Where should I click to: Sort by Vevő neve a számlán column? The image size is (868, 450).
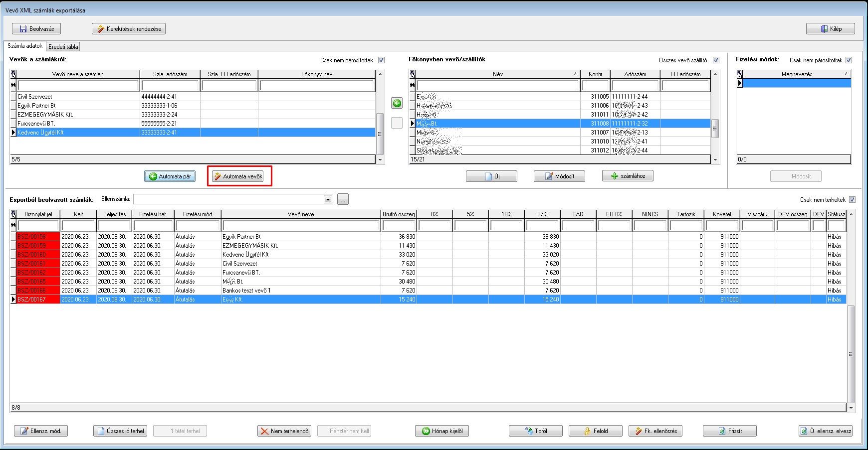pyautogui.click(x=78, y=74)
